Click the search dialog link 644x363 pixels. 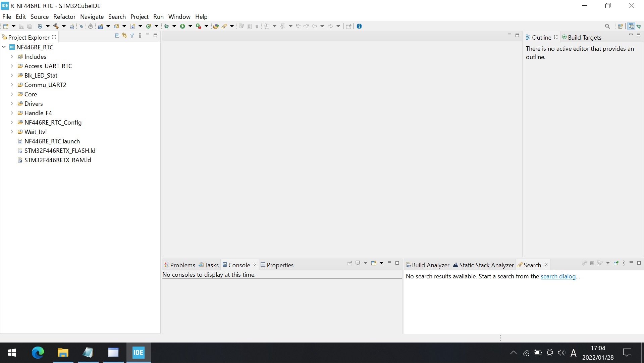558,276
